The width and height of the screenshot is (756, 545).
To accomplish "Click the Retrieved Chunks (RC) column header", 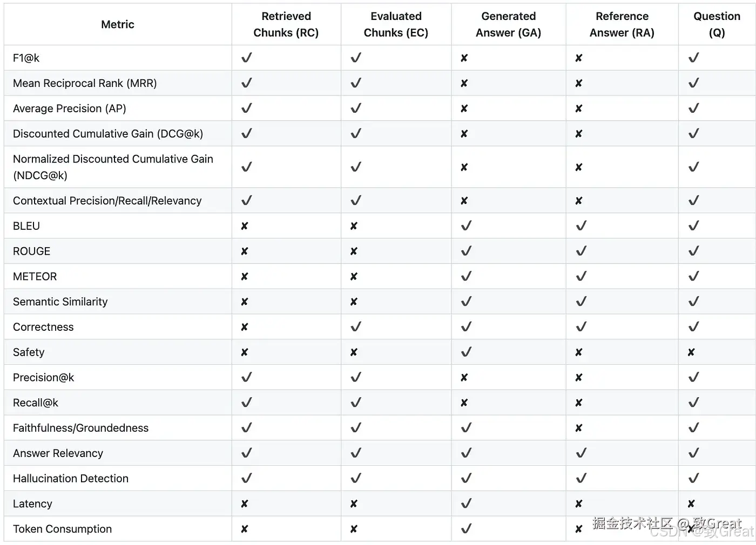I will click(286, 24).
